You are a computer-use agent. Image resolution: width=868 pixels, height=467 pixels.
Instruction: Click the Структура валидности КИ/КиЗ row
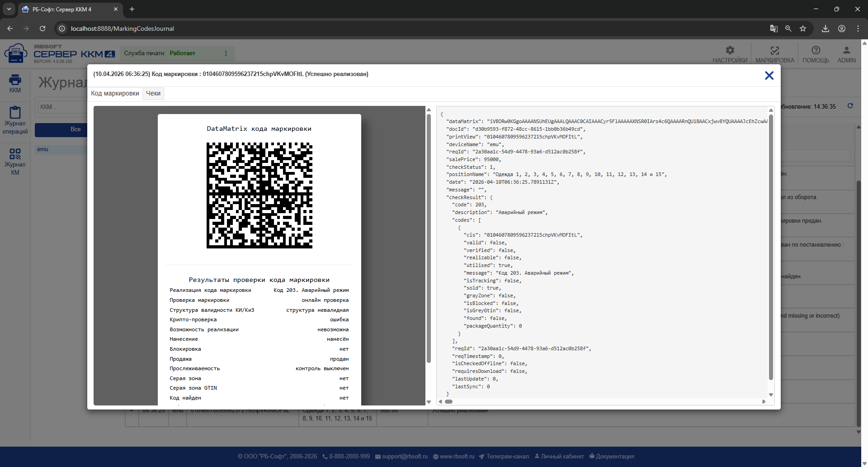tap(259, 310)
